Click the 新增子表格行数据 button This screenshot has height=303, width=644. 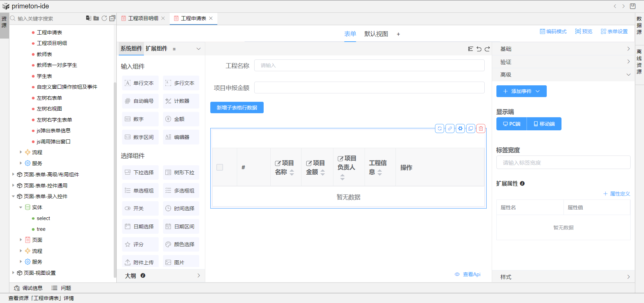tap(237, 108)
